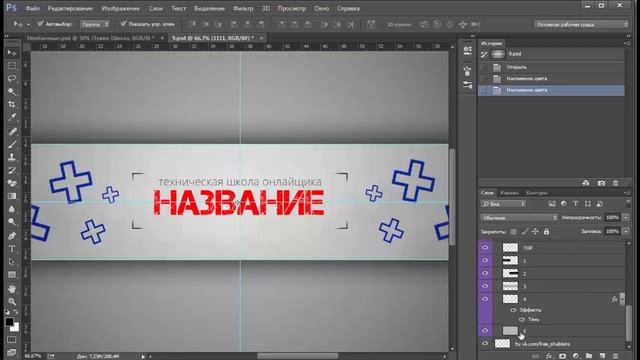This screenshot has width=640, height=360.
Task: Select the Crop tool
Action: tap(12, 104)
